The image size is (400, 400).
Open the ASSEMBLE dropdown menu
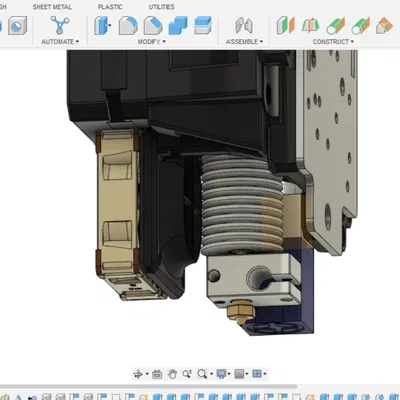pyautogui.click(x=244, y=42)
